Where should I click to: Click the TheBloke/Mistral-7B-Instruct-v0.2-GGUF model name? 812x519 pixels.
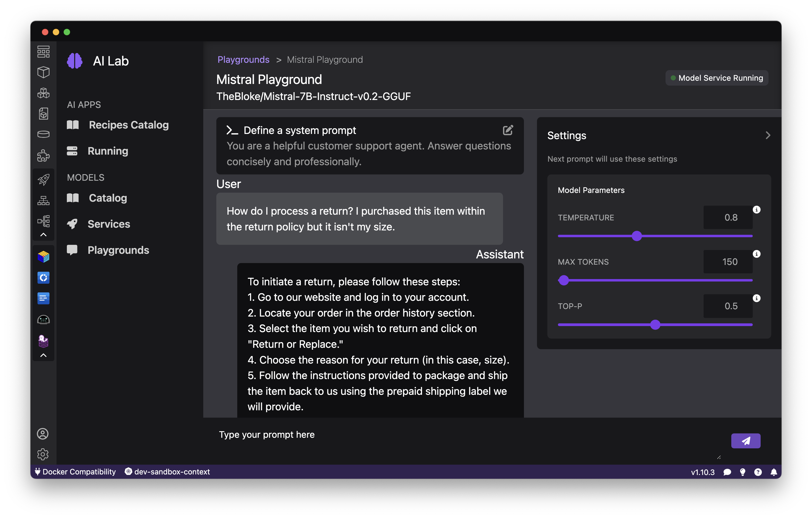[x=313, y=96]
